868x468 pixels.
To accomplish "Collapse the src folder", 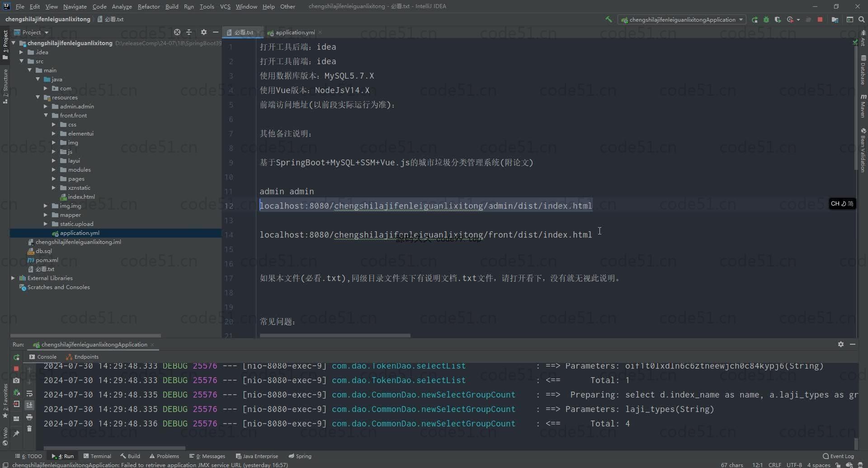I will click(x=21, y=61).
